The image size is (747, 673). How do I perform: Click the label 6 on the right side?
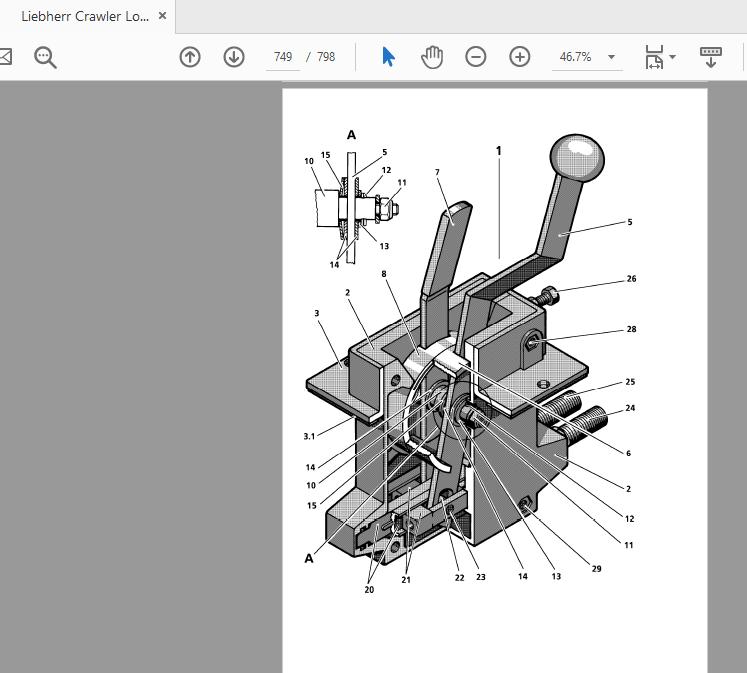[628, 453]
